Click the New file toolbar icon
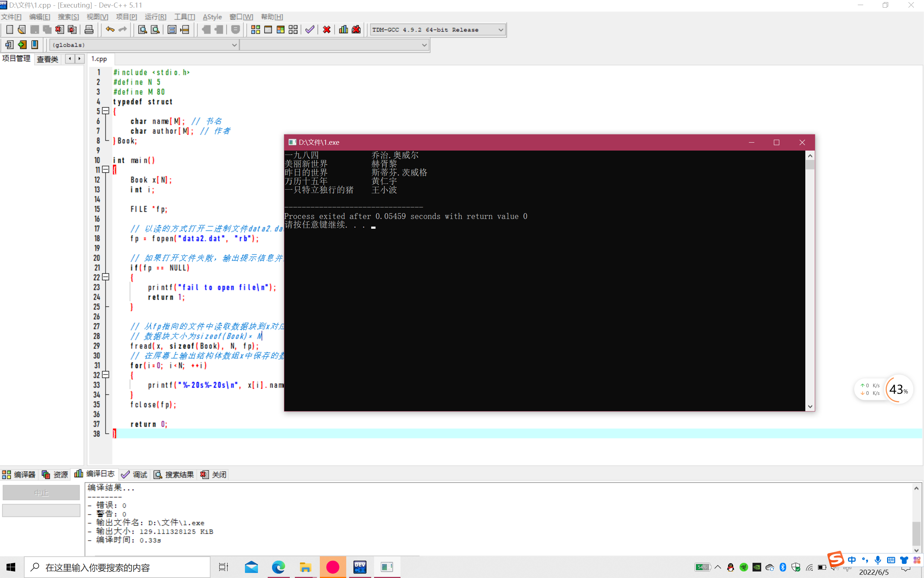This screenshot has height=578, width=924. (9, 29)
